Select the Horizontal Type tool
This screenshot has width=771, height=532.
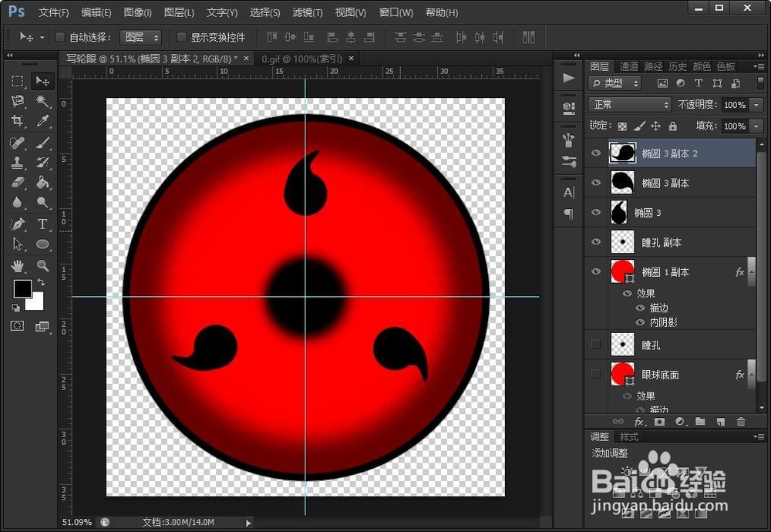pyautogui.click(x=42, y=224)
